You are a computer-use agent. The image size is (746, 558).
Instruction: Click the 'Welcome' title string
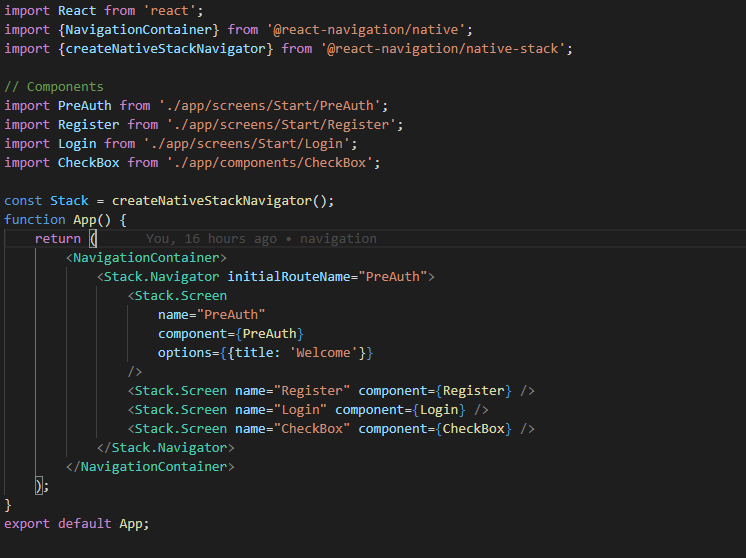point(323,353)
